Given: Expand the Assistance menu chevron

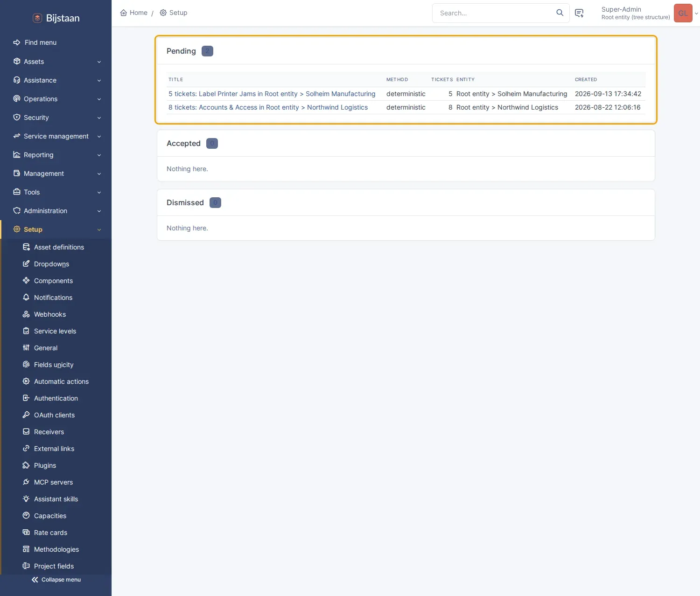Looking at the screenshot, I should 99,80.
